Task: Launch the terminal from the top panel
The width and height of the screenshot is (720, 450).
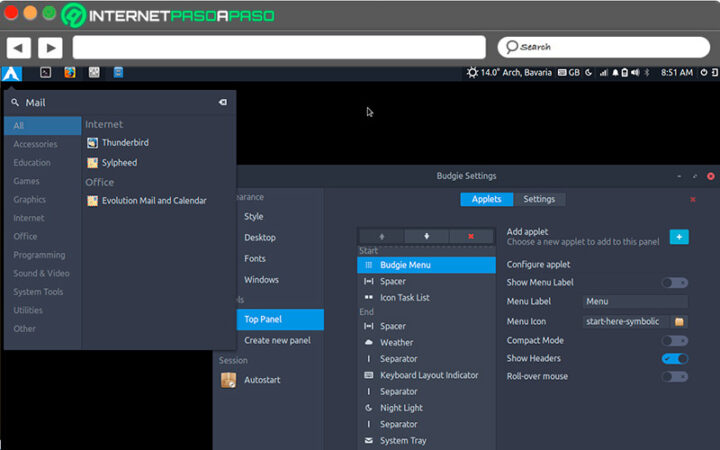Action: 45,72
